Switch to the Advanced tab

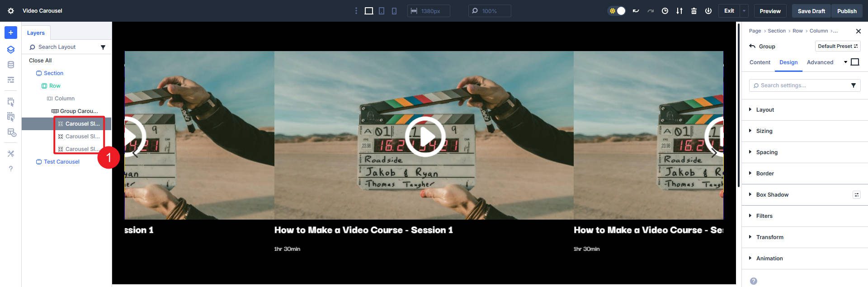(x=820, y=62)
